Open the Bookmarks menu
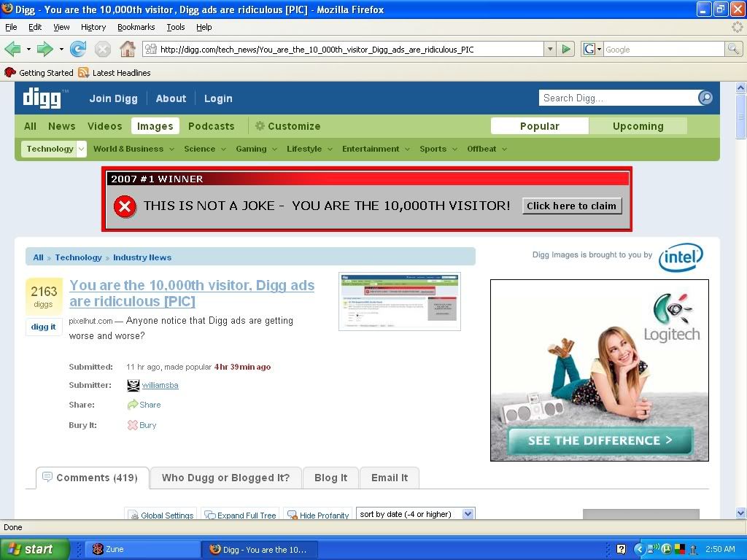The image size is (747, 560). click(136, 27)
